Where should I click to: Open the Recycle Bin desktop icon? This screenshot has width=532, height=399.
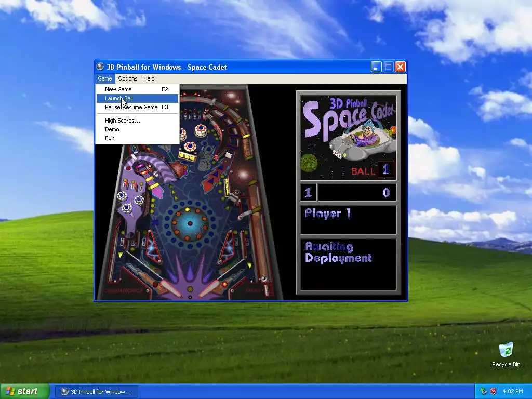point(506,355)
